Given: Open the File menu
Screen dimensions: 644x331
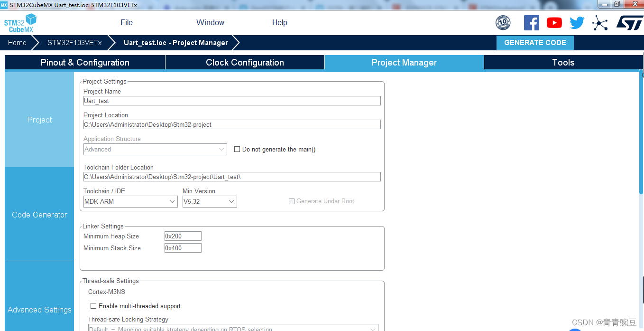Looking at the screenshot, I should tap(127, 23).
